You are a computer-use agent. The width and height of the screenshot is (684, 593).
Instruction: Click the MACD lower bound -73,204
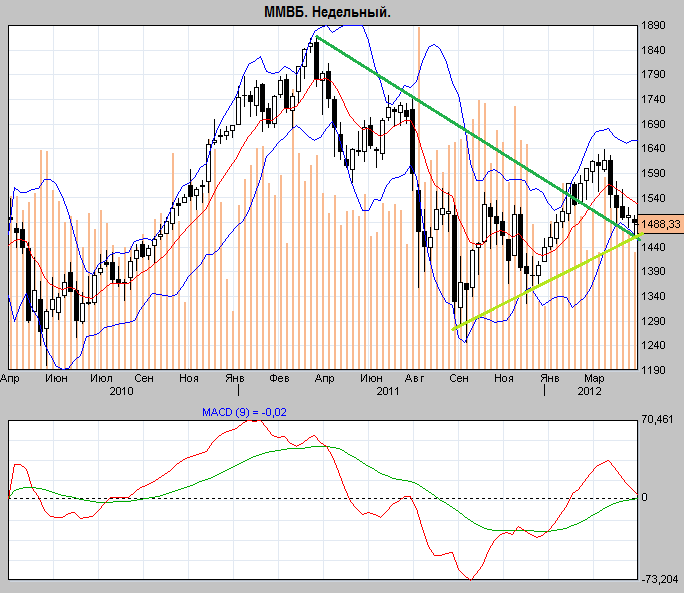[x=659, y=579]
